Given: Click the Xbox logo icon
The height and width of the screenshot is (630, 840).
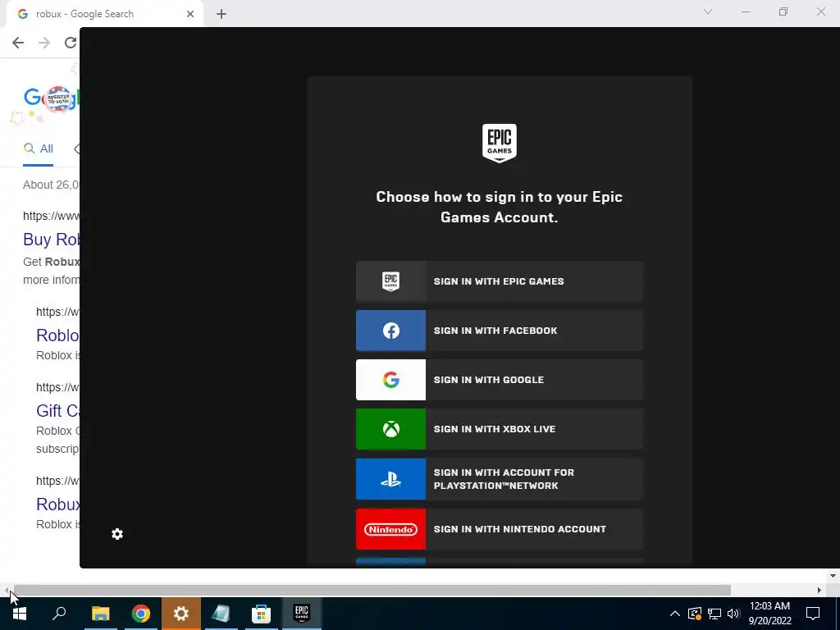Looking at the screenshot, I should coord(391,429).
